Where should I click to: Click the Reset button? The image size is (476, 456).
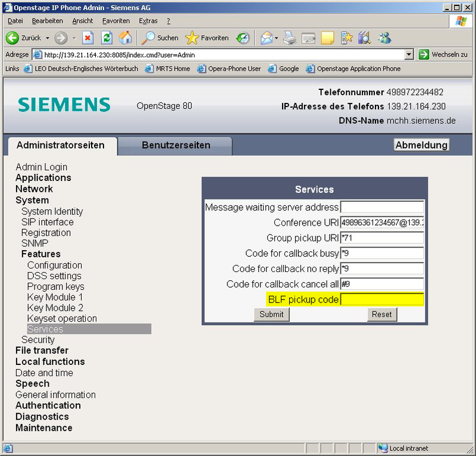pos(381,314)
